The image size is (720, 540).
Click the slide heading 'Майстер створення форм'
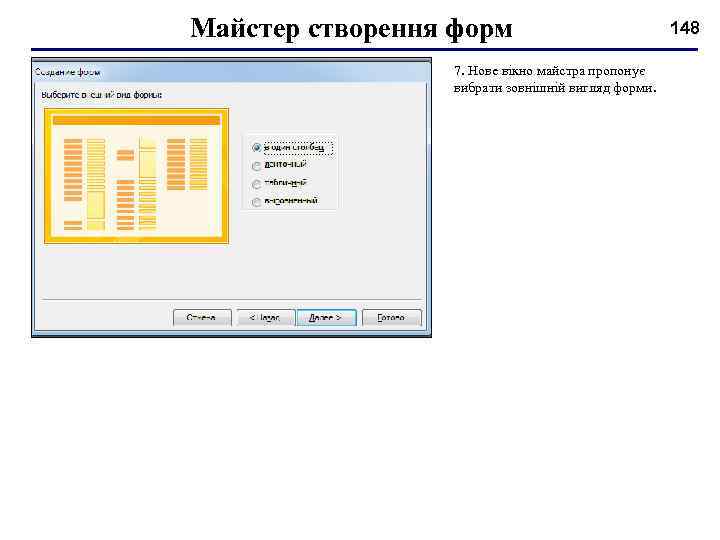(x=351, y=28)
